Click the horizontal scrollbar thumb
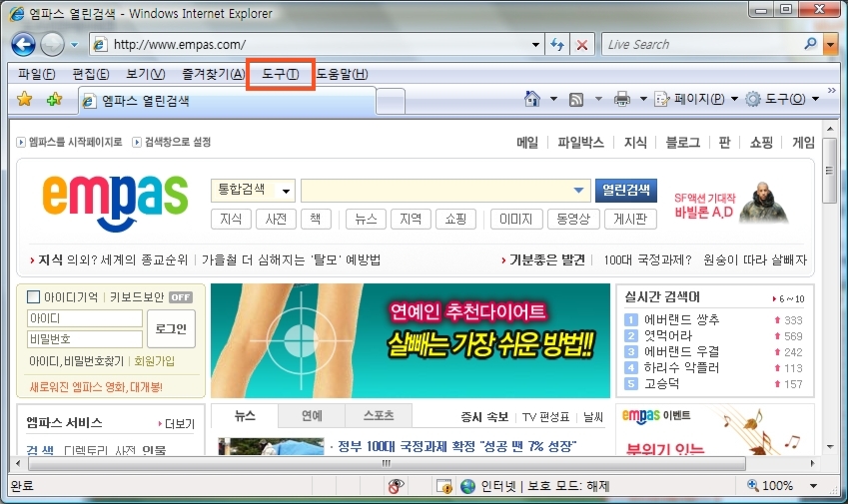The width and height of the screenshot is (848, 504). pyautogui.click(x=387, y=463)
